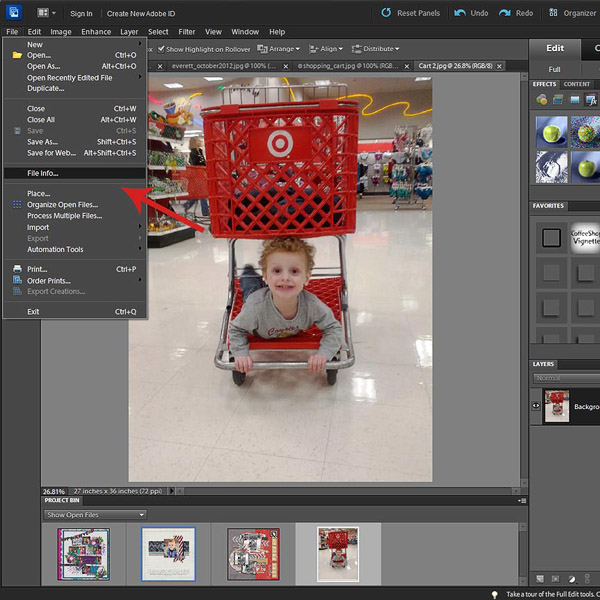Open the Filter menu
Image resolution: width=600 pixels, height=600 pixels.
click(x=187, y=32)
